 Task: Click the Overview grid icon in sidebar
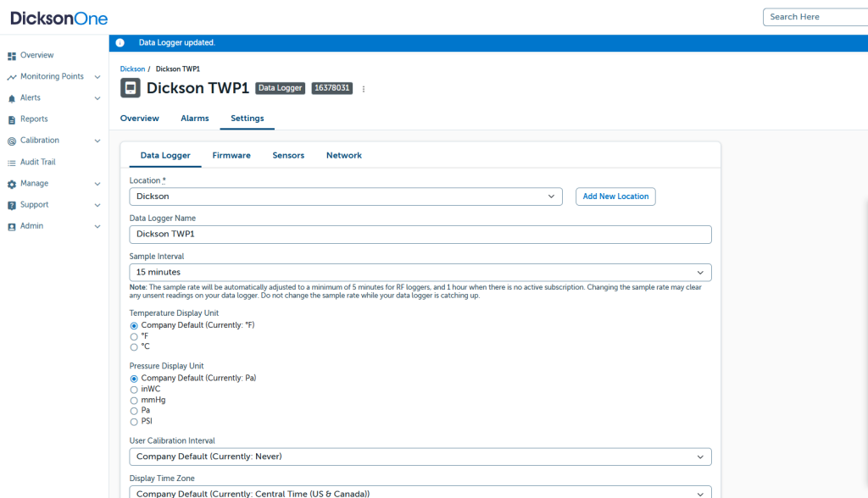[x=12, y=56]
